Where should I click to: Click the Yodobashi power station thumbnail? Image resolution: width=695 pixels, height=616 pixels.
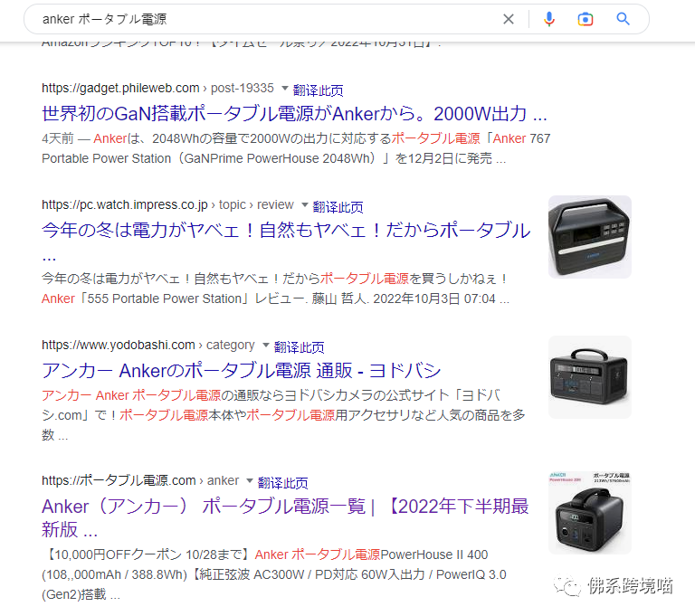point(589,377)
